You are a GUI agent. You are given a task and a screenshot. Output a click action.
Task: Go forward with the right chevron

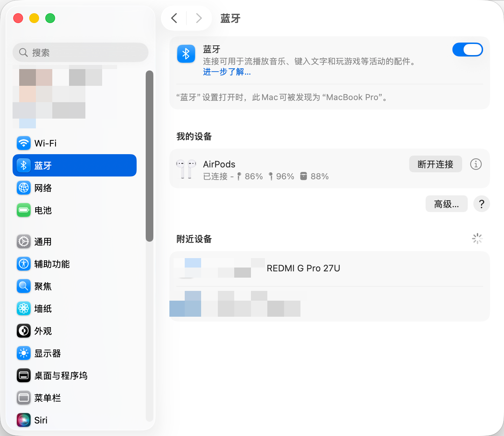[x=199, y=18]
